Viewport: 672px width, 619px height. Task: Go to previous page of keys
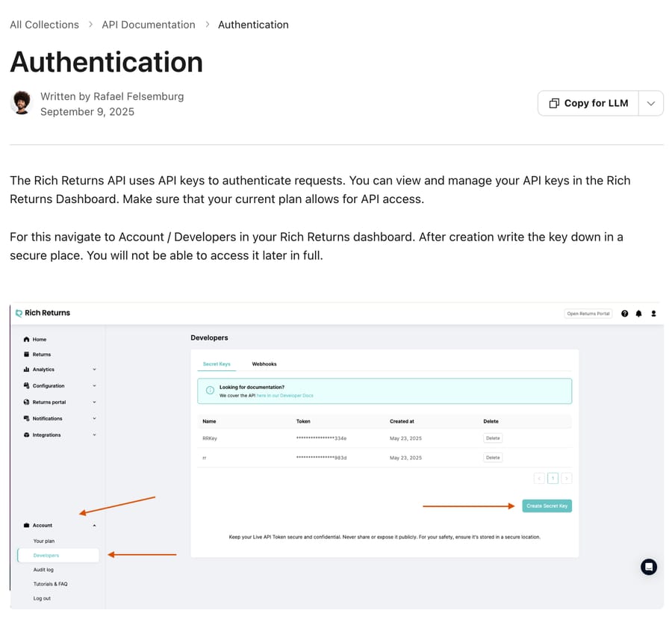539,478
